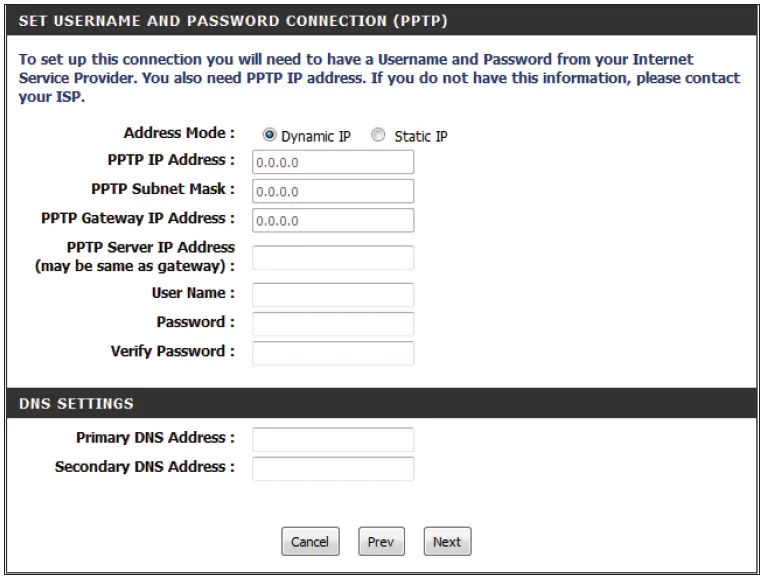Screen dimensions: 766x578
Task: Go back with the Prev button
Action: click(380, 542)
